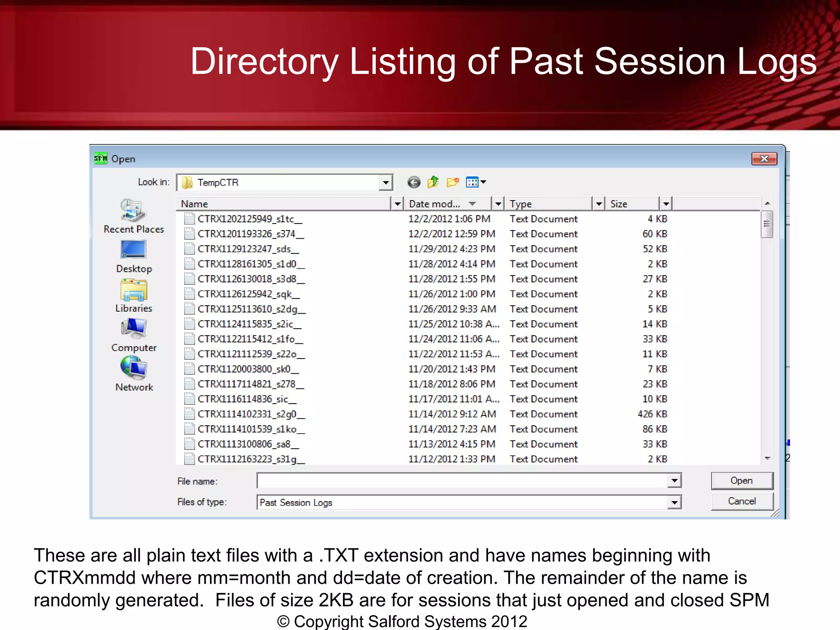Click the 86 KB size cell

655,429
